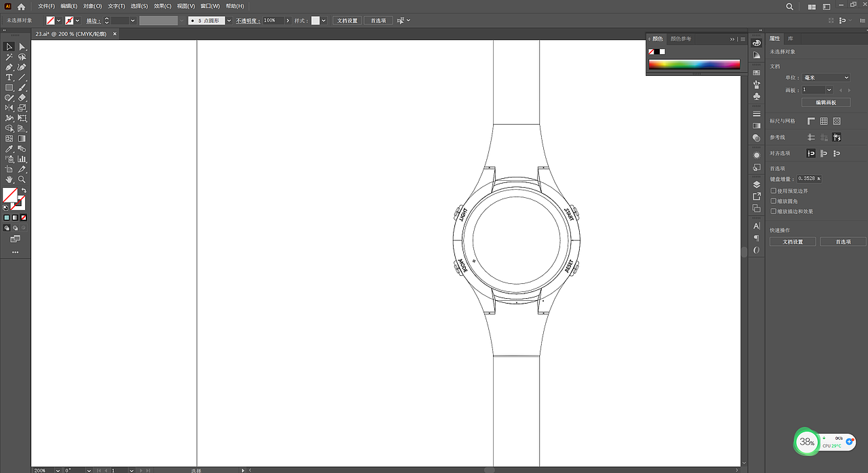The width and height of the screenshot is (868, 473).
Task: Select the Shape Builder tool
Action: [x=9, y=128]
